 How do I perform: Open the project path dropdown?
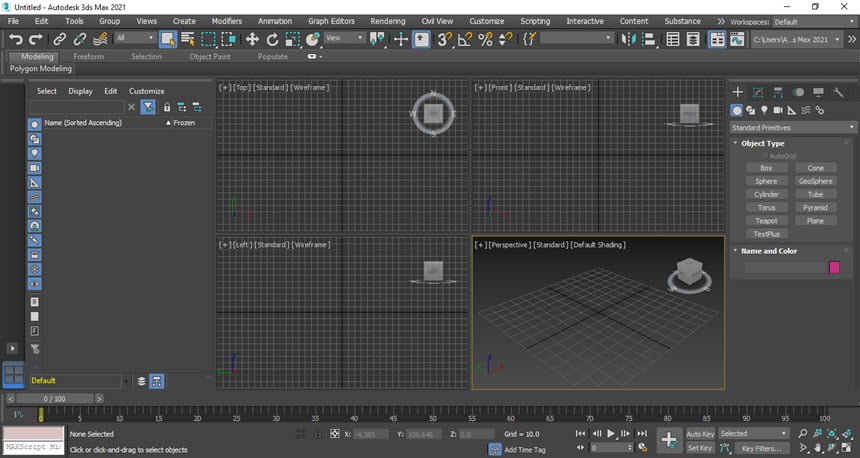click(x=796, y=39)
